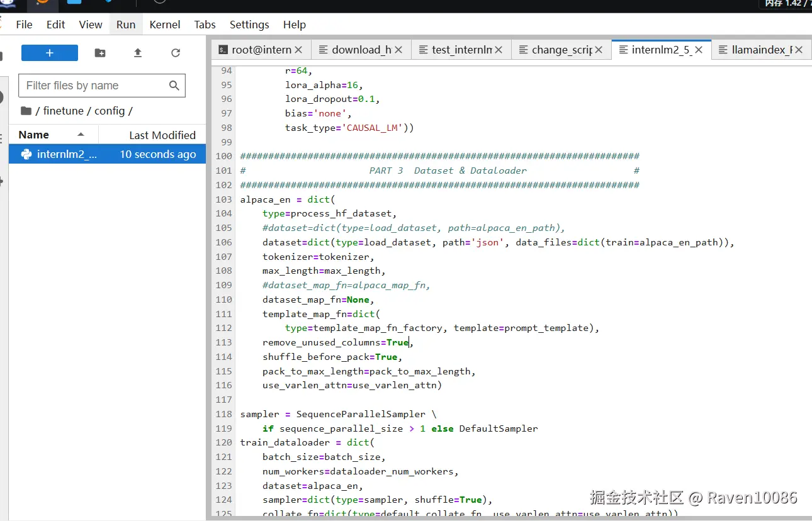The width and height of the screenshot is (812, 521).
Task: Focus the Filter files by name field
Action: tap(102, 86)
